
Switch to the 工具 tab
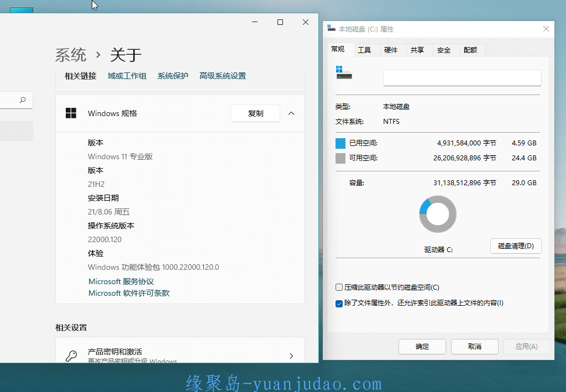click(x=364, y=50)
